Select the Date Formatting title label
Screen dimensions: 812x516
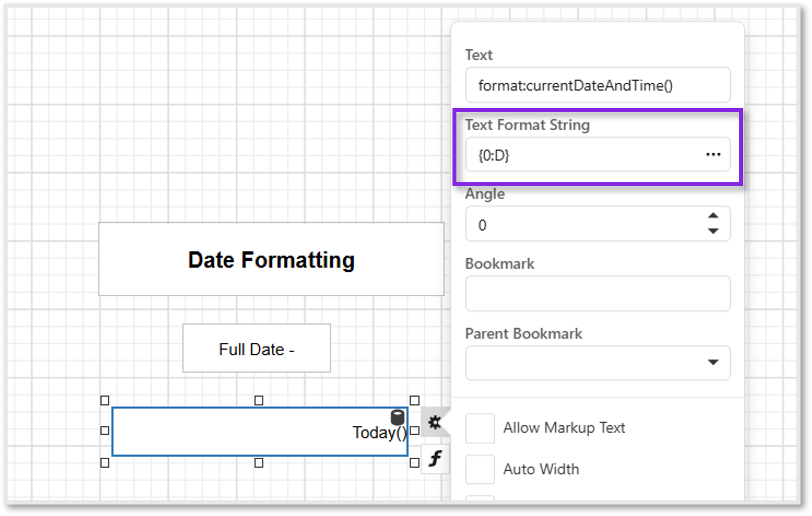coord(271,259)
